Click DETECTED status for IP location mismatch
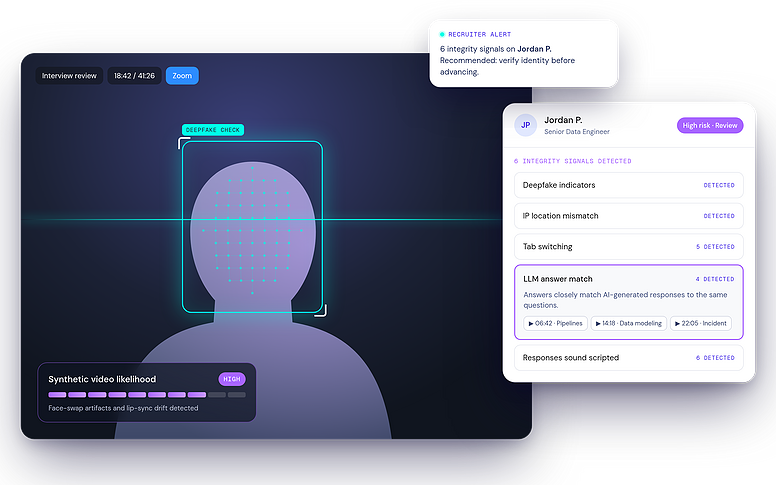The width and height of the screenshot is (776, 485). [719, 216]
